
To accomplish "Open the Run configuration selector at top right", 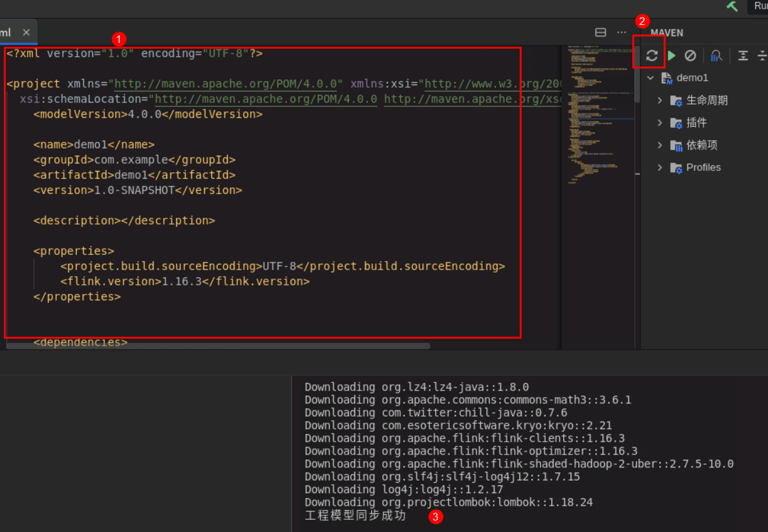I will [757, 6].
